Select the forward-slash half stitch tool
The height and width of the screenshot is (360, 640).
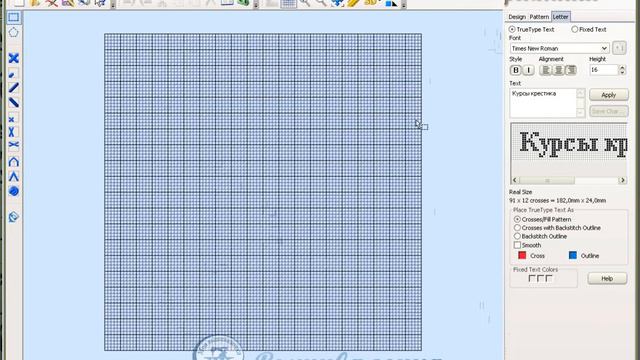(x=13, y=88)
